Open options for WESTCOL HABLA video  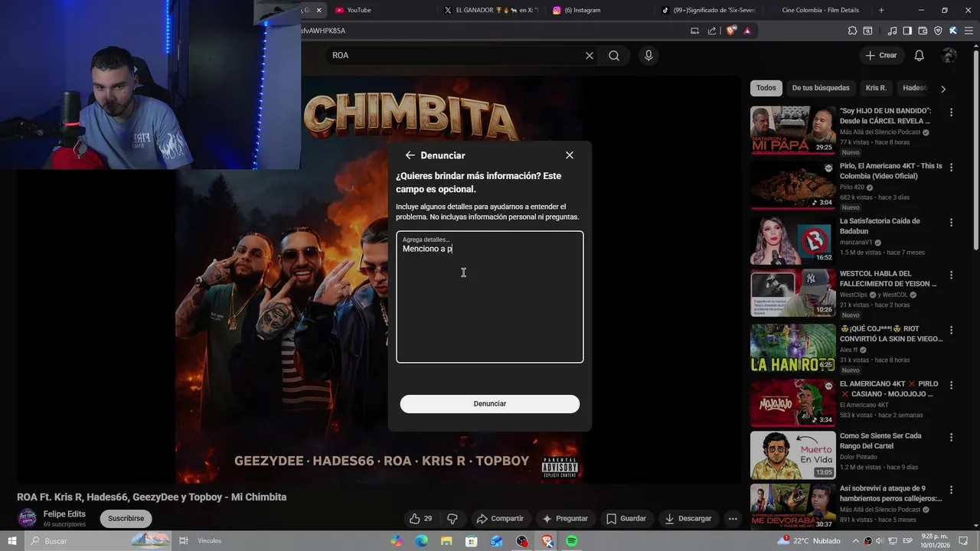pos(952,275)
